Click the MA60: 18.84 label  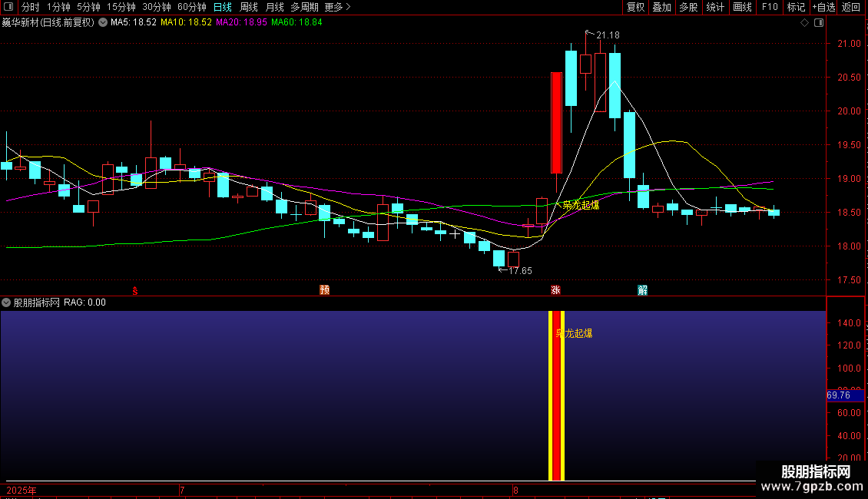point(297,22)
